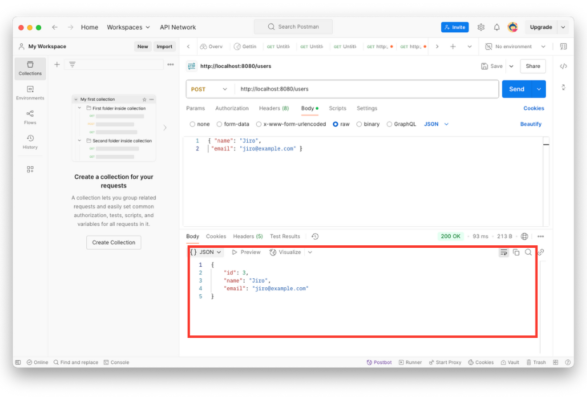Open the Test Results response tab

pos(285,236)
